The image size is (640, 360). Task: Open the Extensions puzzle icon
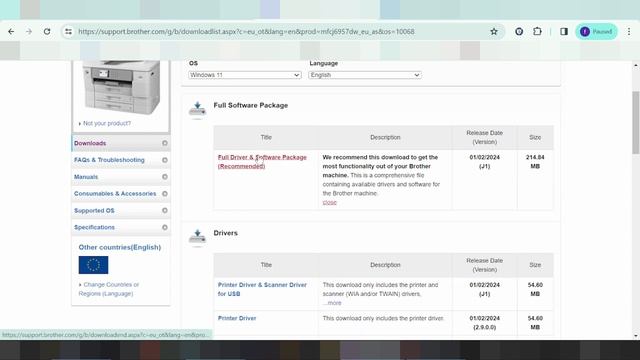[537, 31]
